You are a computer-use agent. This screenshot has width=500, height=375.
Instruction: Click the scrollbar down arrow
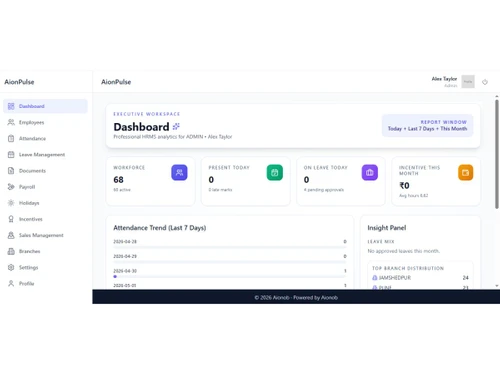click(497, 286)
